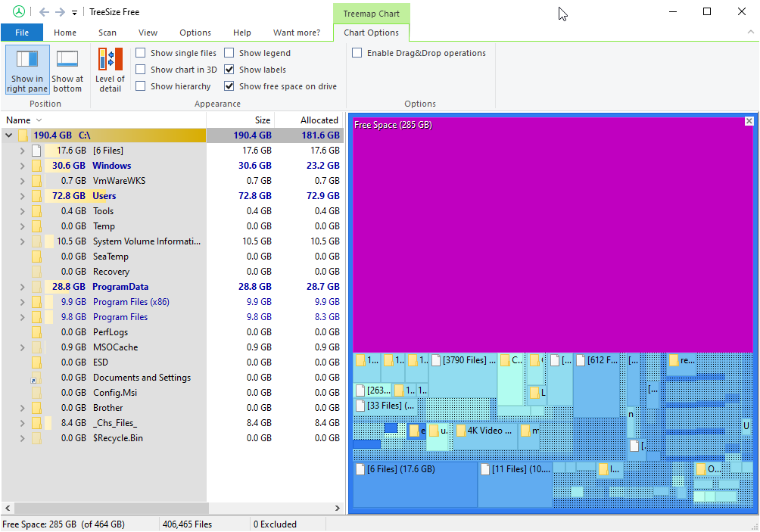Click the _Chs_Files_ folder icon
760x532 pixels.
coord(36,423)
